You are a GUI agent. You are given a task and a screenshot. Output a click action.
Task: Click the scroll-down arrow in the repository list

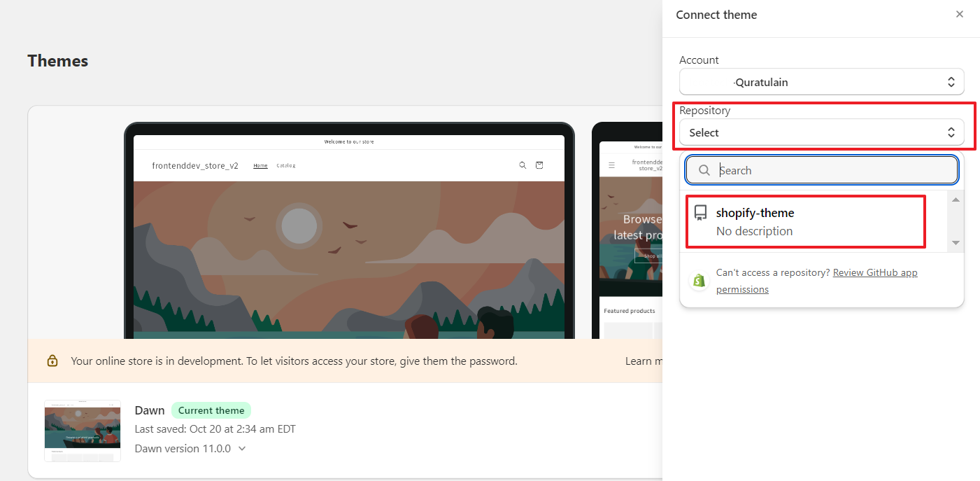coord(956,243)
